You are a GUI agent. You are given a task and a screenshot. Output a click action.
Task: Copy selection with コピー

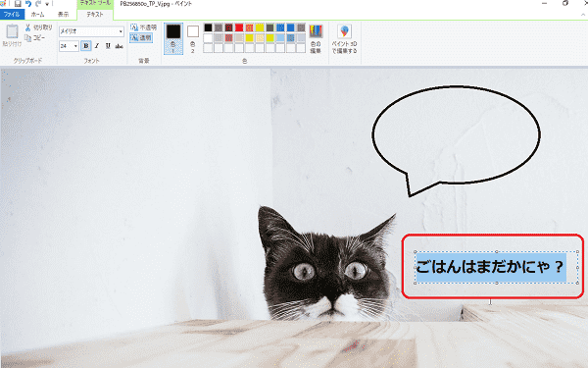[x=35, y=37]
